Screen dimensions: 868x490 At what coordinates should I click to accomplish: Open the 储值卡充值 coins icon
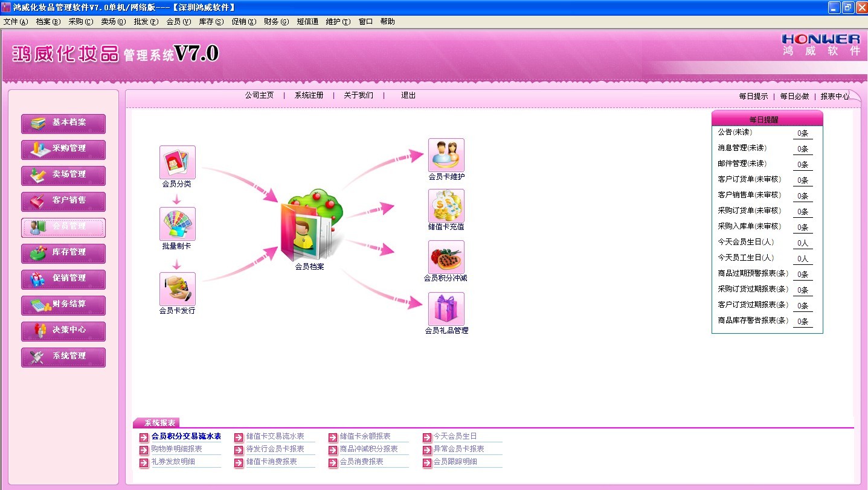click(446, 206)
